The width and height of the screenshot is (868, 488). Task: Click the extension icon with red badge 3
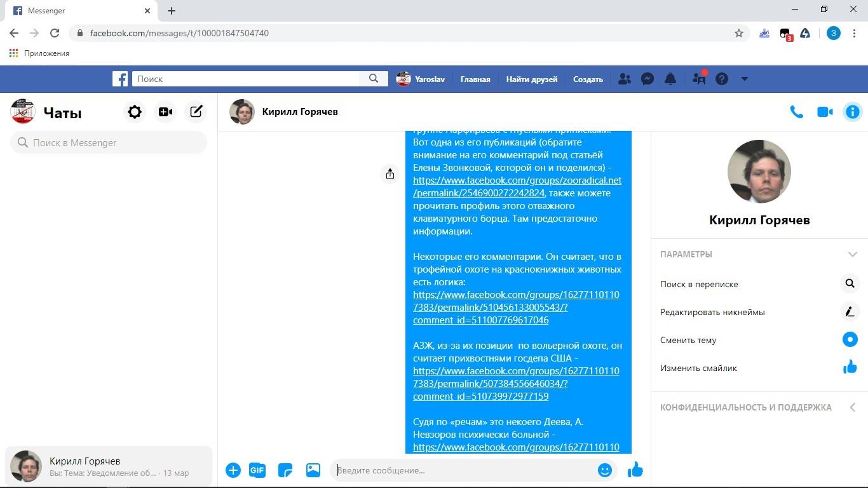(x=785, y=34)
